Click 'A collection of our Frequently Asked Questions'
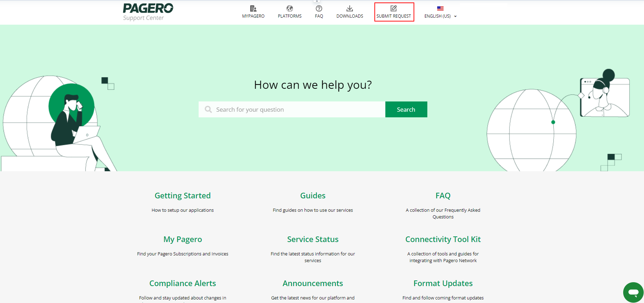This screenshot has width=644, height=303. 443,214
